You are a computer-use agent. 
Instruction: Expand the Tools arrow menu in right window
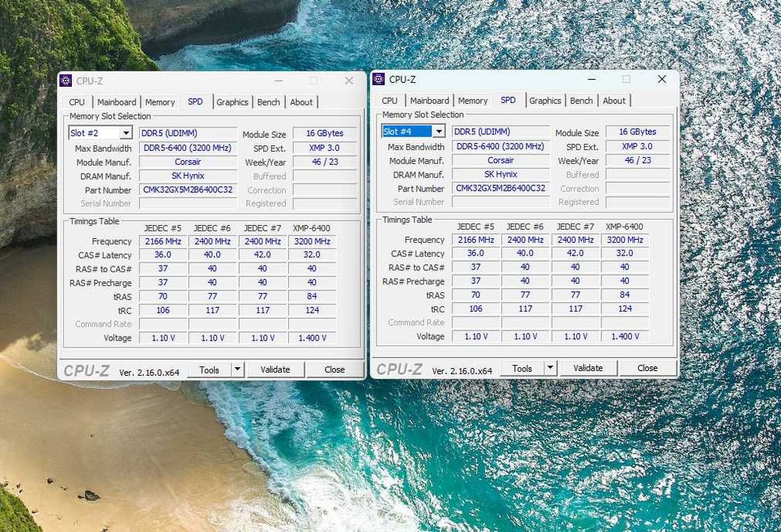pyautogui.click(x=551, y=368)
